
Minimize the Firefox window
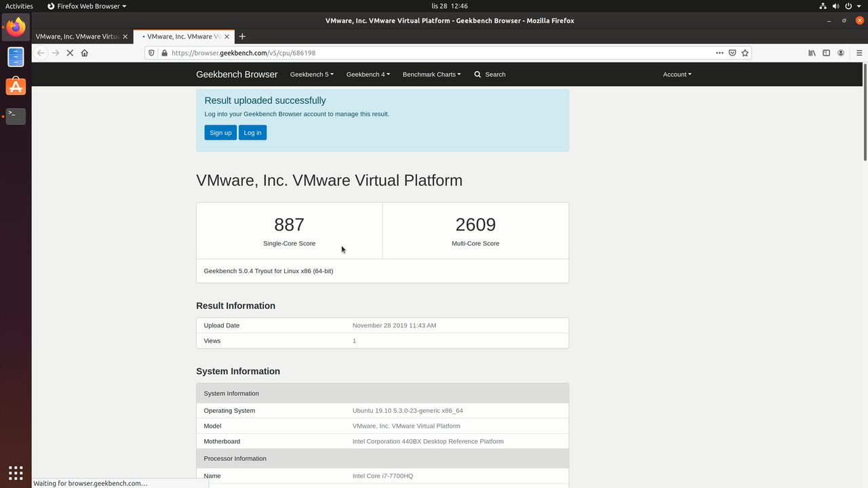[829, 21]
